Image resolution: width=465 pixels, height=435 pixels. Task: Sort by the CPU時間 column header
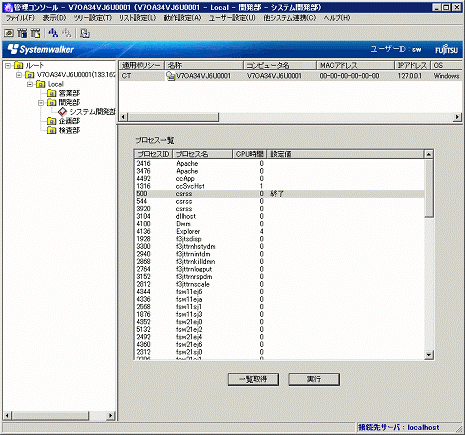point(249,154)
